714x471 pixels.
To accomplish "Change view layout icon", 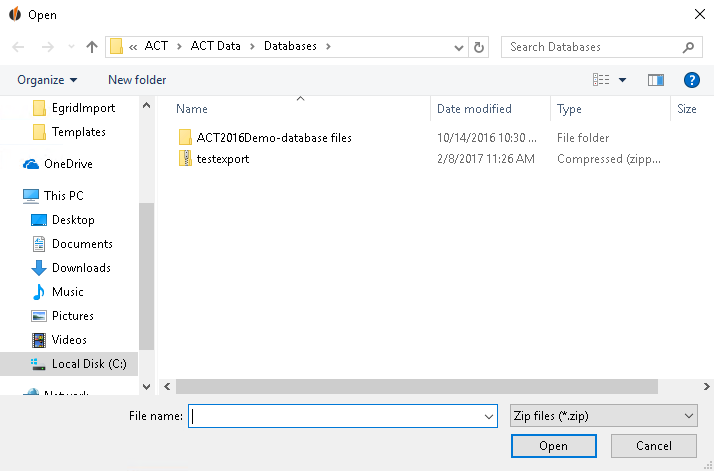I will (x=601, y=80).
